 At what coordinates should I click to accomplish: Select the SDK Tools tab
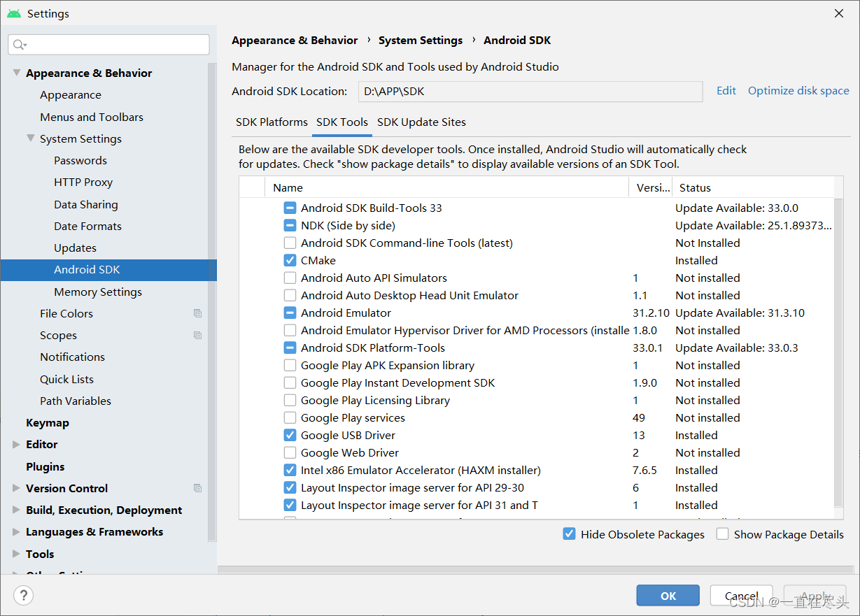342,122
